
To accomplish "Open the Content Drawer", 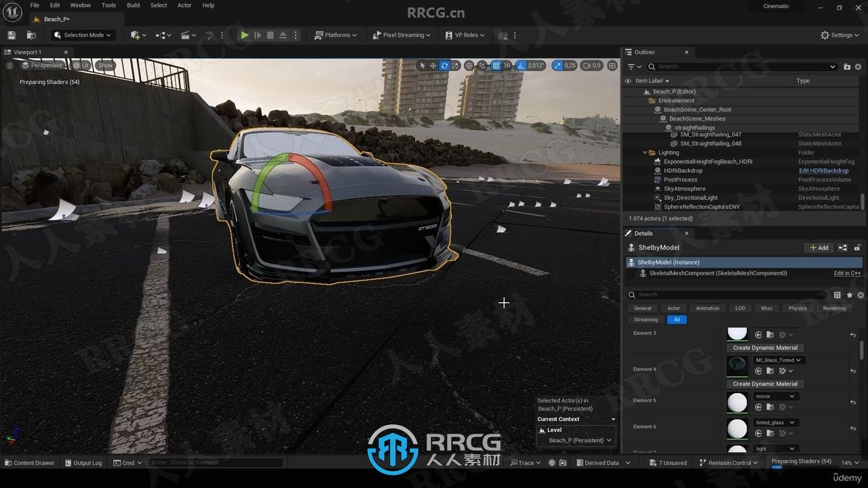I will click(30, 463).
